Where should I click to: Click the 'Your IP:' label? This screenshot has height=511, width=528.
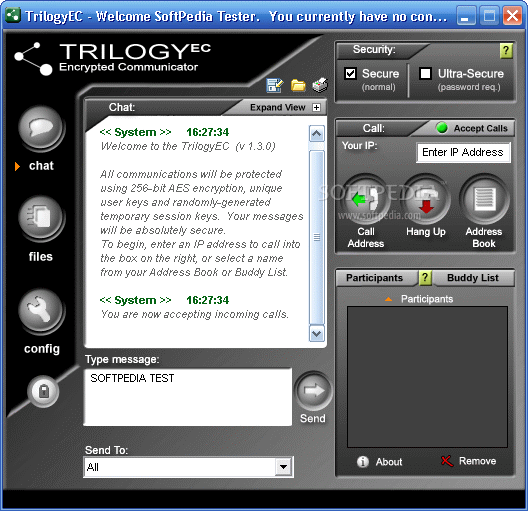pyautogui.click(x=359, y=145)
